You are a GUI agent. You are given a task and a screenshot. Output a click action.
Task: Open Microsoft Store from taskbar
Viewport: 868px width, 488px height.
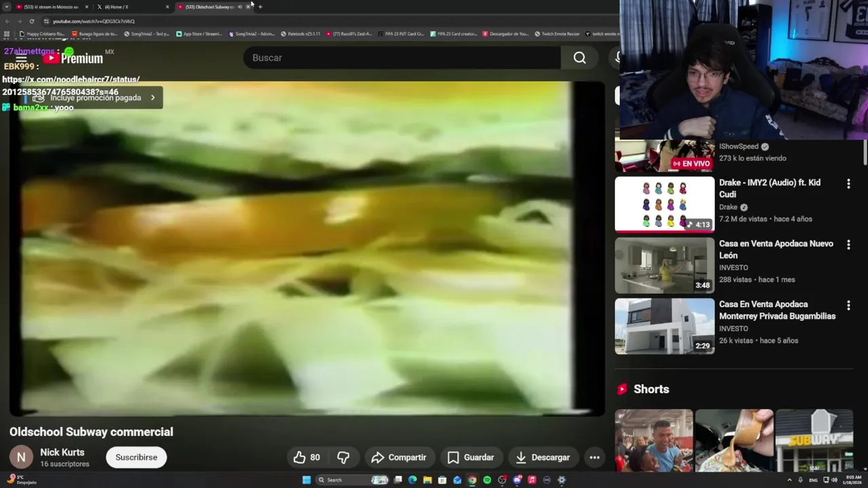click(x=442, y=480)
